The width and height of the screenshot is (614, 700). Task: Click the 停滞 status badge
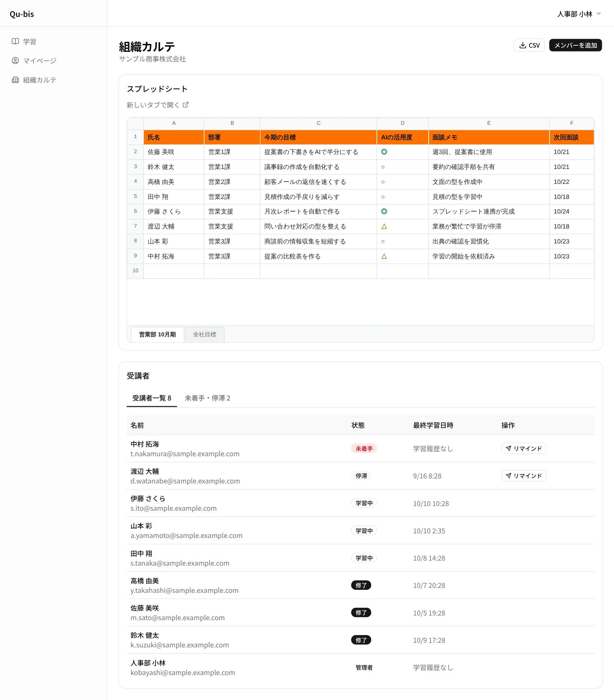coord(361,476)
